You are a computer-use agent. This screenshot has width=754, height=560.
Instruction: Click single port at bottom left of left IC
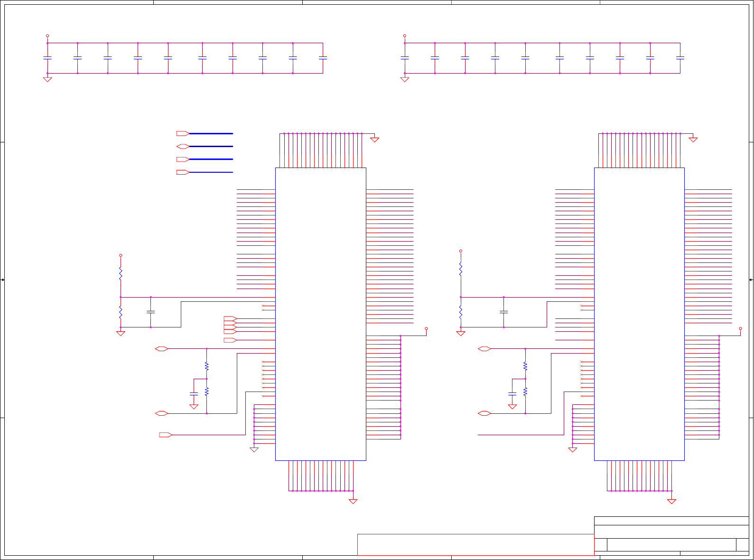(x=166, y=435)
